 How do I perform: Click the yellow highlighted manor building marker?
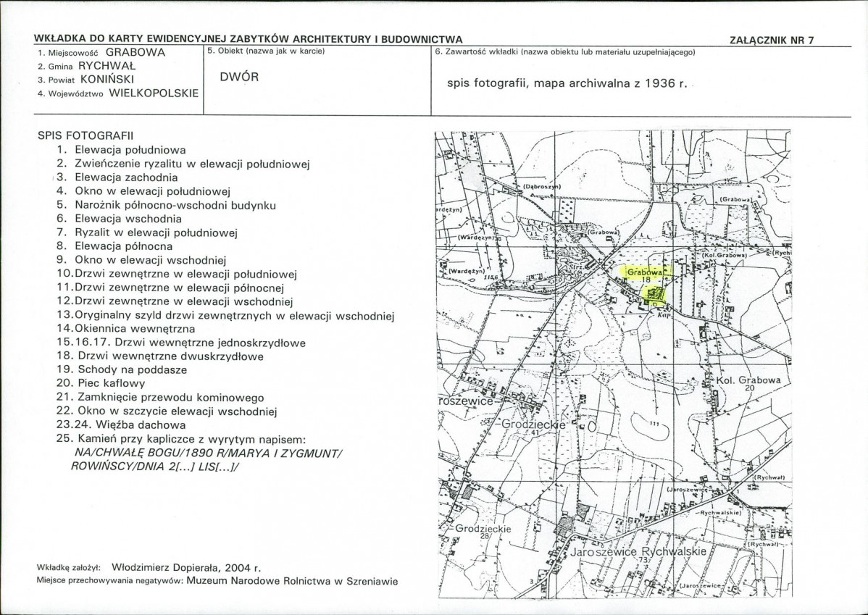[655, 293]
